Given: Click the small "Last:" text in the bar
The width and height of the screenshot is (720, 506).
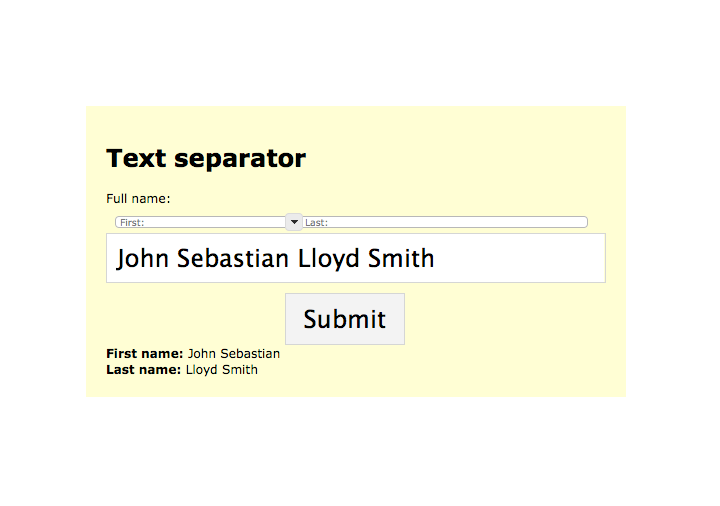Looking at the screenshot, I should tap(316, 223).
